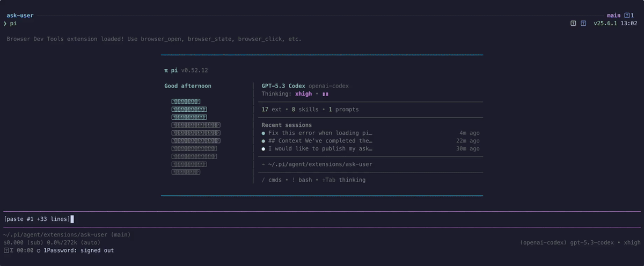Click the '1Password: signed out' status
The height and width of the screenshot is (266, 644).
(x=79, y=250)
